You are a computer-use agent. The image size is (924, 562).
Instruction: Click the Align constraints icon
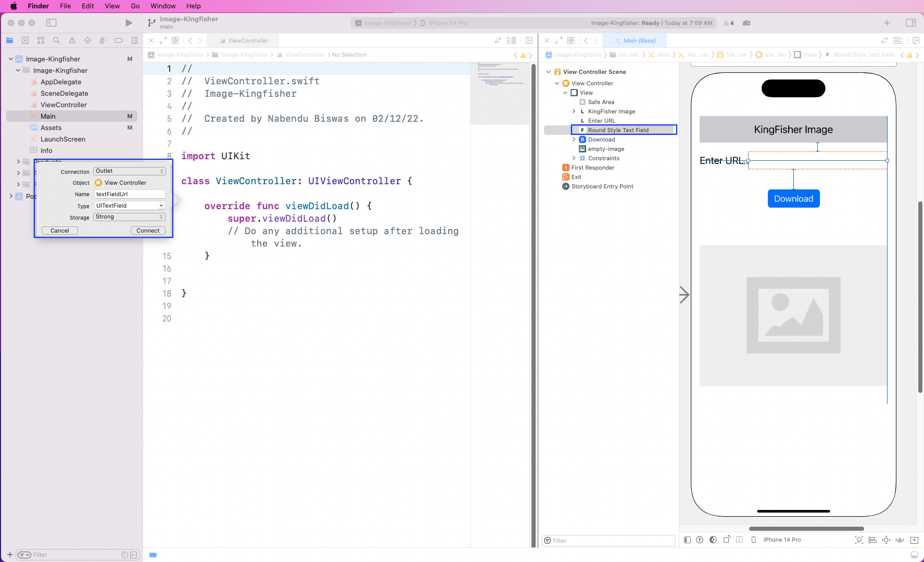873,540
